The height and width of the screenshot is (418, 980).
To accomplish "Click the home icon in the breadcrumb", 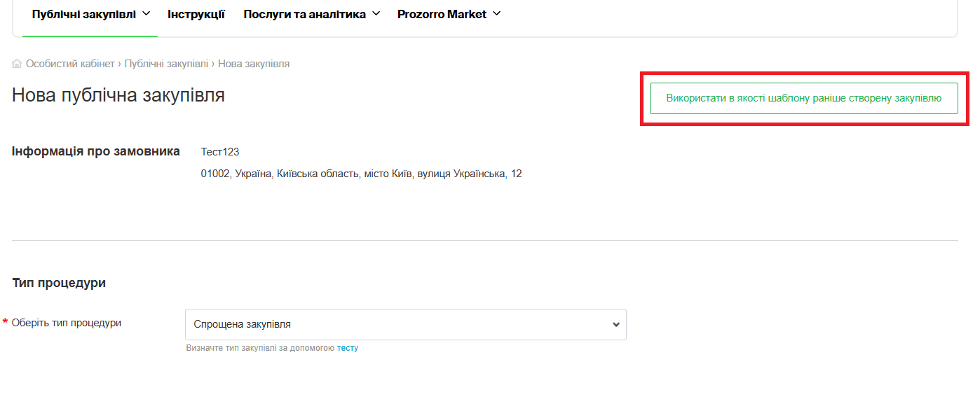I will [x=17, y=64].
